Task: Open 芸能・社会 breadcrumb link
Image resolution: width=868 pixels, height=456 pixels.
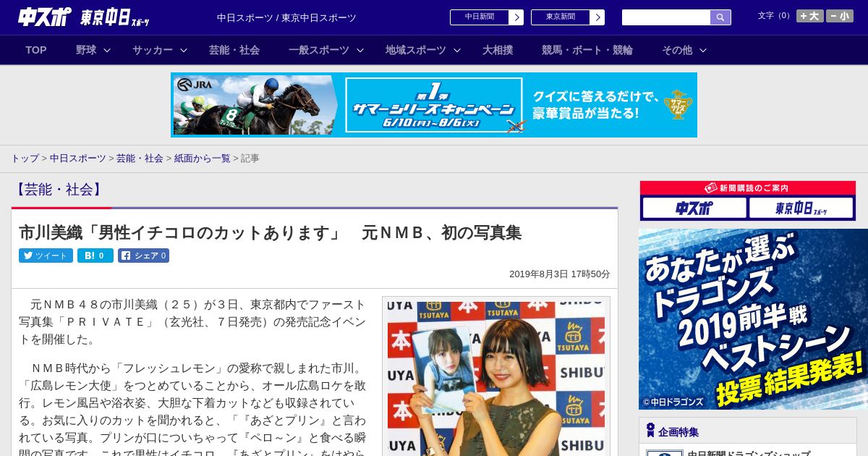Action: (140, 158)
